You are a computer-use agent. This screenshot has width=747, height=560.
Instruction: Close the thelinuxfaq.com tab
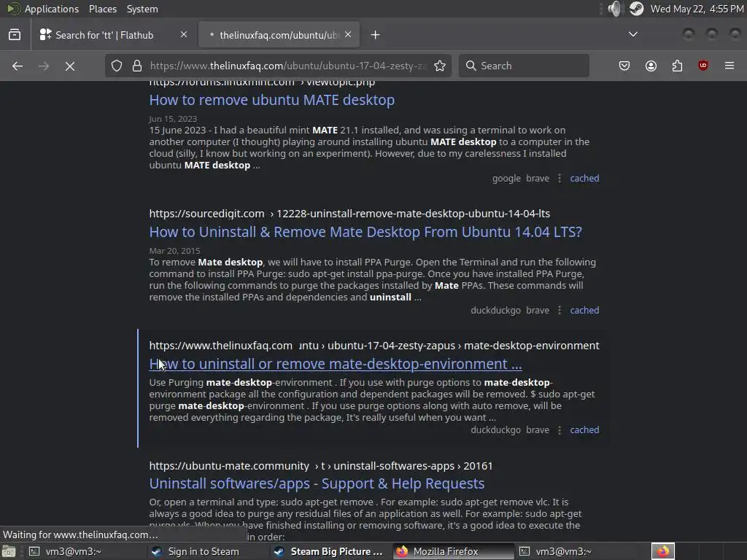click(348, 34)
